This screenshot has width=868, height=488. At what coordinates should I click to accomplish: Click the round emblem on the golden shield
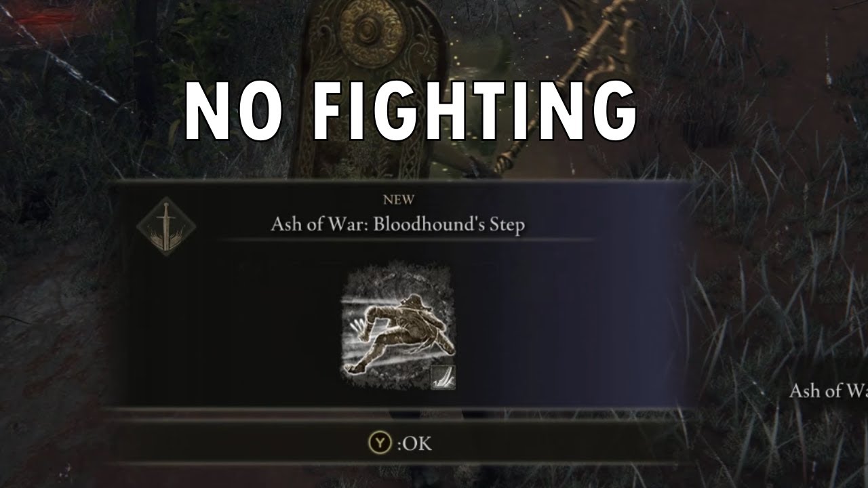tap(370, 27)
